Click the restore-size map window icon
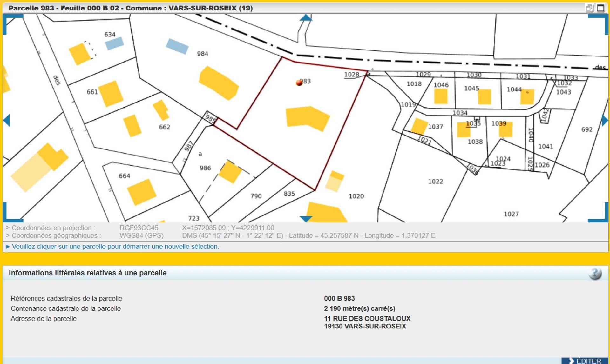Viewport: 610px width, 364px height. tap(589, 8)
